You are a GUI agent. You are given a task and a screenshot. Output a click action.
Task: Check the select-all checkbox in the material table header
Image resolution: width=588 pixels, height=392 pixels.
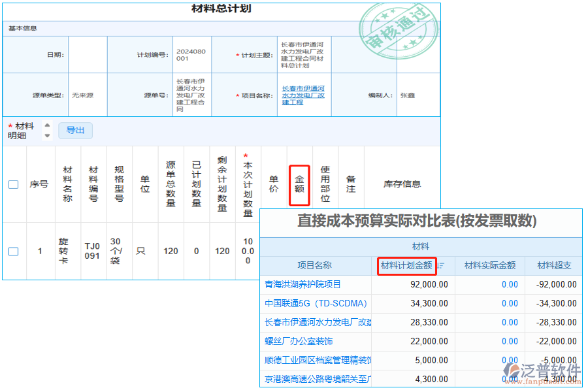pos(14,184)
